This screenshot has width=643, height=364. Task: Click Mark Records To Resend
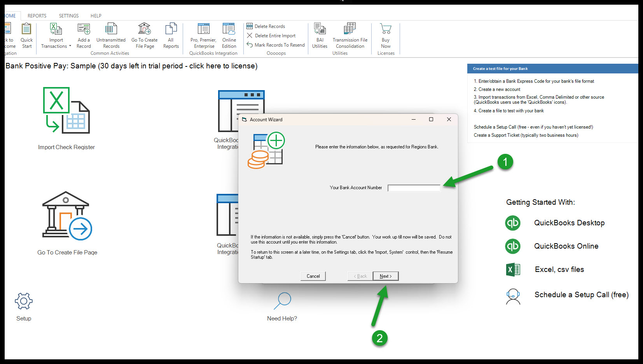(x=276, y=45)
